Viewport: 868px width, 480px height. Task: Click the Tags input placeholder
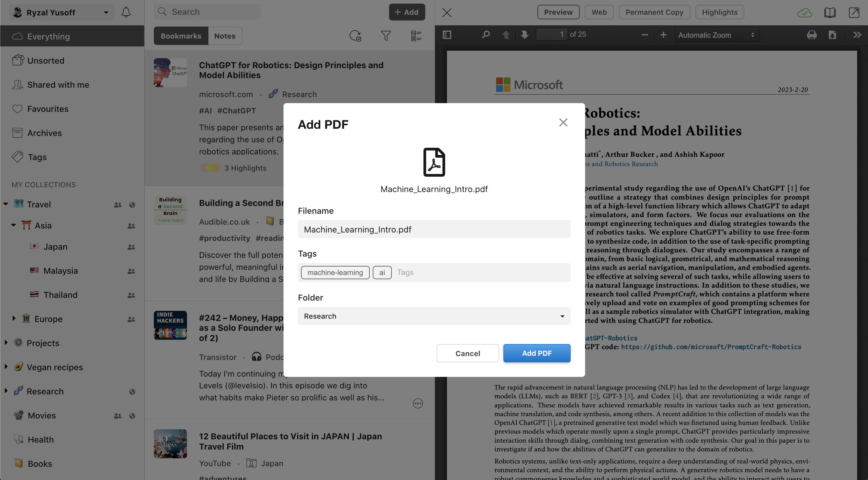click(x=405, y=272)
